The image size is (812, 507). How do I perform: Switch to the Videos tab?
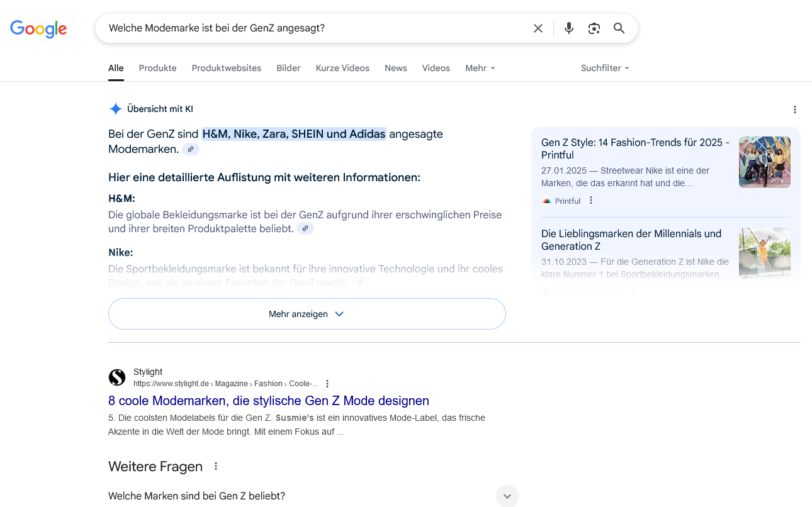[x=436, y=68]
